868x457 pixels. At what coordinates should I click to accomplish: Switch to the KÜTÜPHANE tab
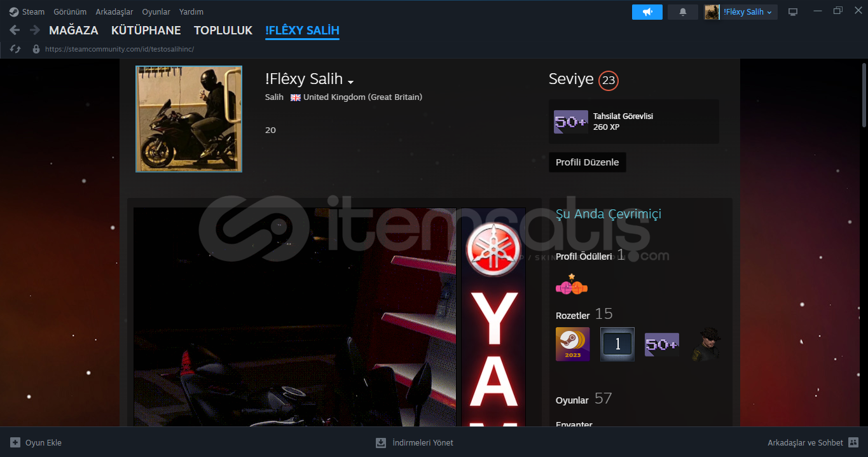[x=146, y=30]
